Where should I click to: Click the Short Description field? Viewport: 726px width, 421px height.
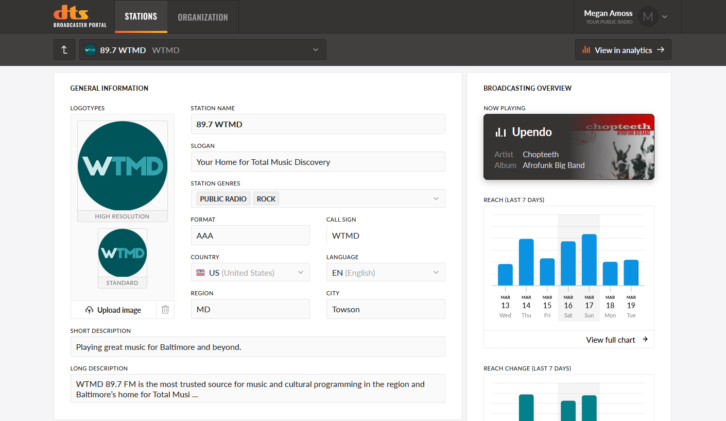click(258, 346)
